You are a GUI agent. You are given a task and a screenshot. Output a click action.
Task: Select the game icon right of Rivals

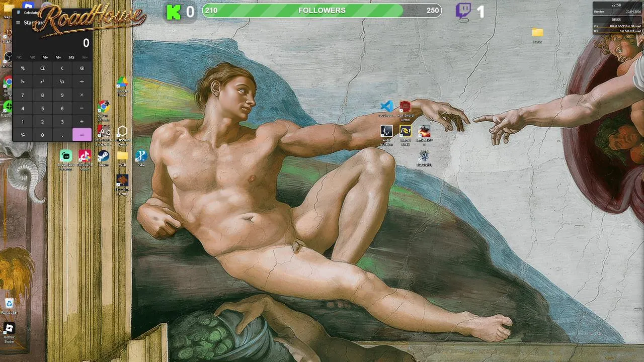[424, 135]
